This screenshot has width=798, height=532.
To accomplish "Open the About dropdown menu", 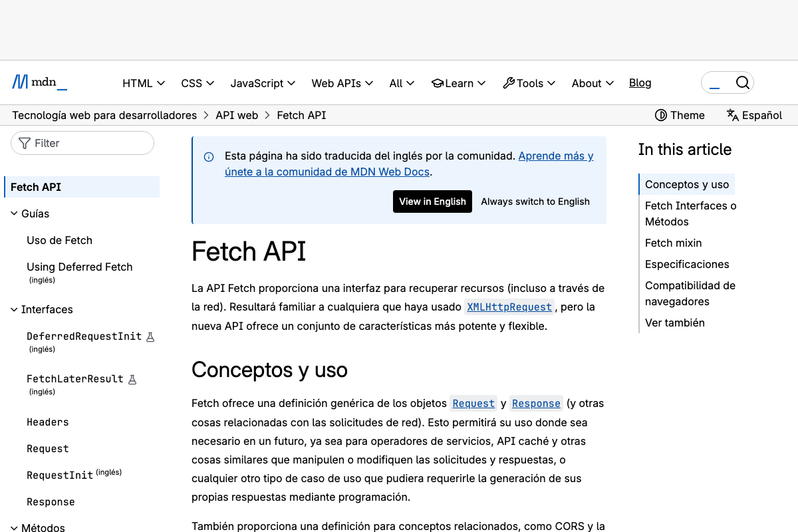I will 593,83.
